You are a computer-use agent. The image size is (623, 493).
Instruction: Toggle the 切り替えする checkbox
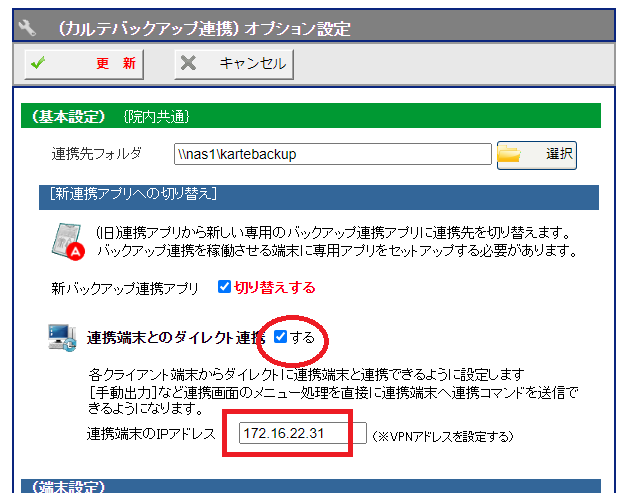point(224,286)
